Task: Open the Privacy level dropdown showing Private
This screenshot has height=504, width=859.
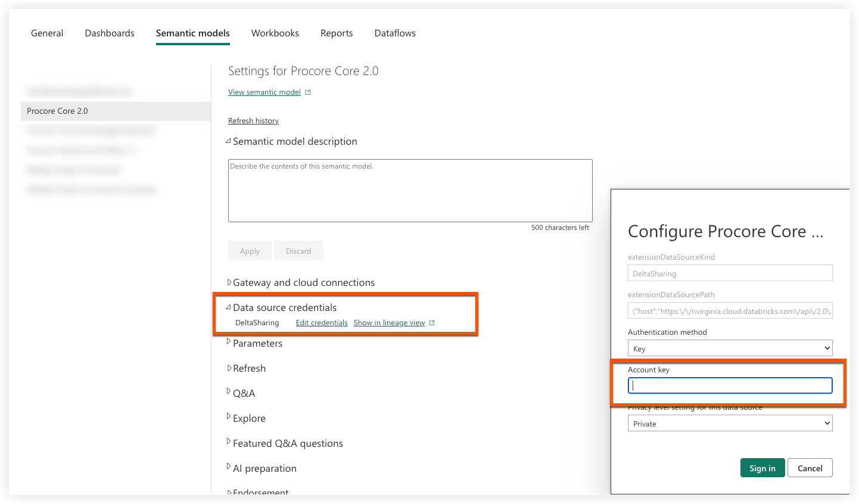Action: point(730,423)
